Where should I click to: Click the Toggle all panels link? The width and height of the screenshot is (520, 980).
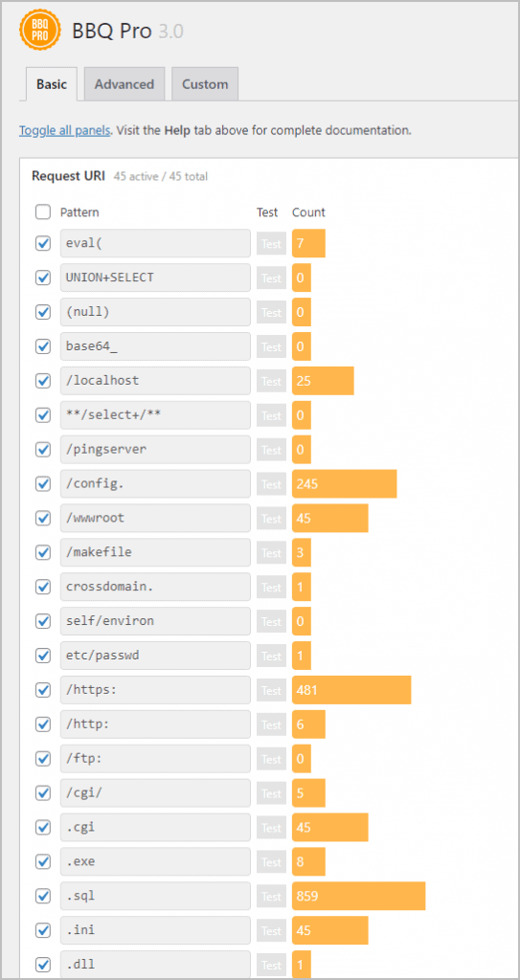[65, 130]
